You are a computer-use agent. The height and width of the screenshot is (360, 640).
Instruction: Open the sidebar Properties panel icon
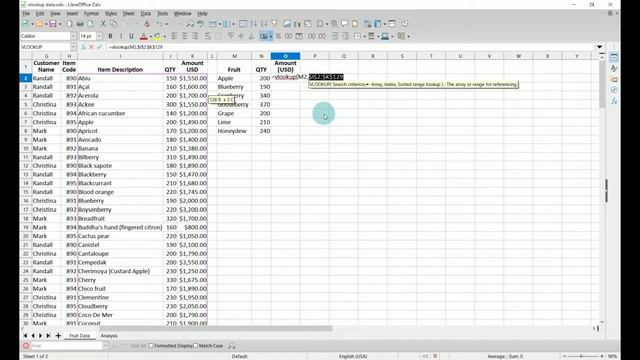(614, 58)
